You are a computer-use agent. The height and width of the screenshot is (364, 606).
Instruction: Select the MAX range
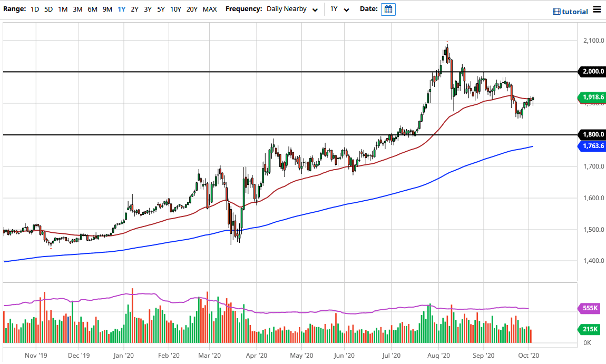(210, 9)
